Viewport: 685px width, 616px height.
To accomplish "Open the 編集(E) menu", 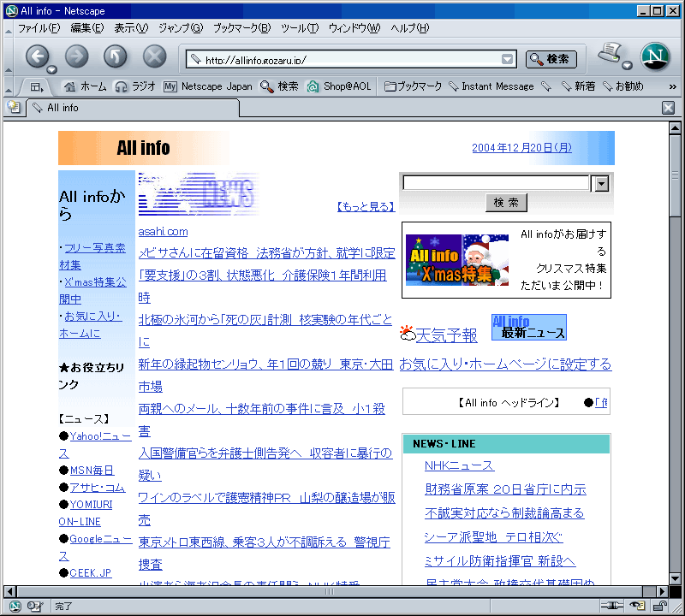I will coord(87,28).
